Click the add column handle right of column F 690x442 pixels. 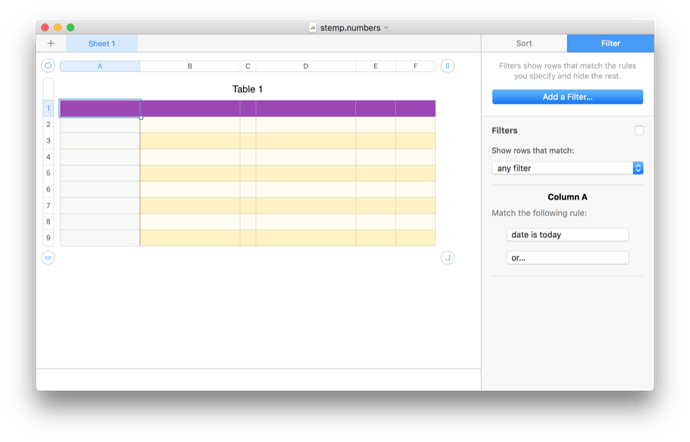(448, 66)
